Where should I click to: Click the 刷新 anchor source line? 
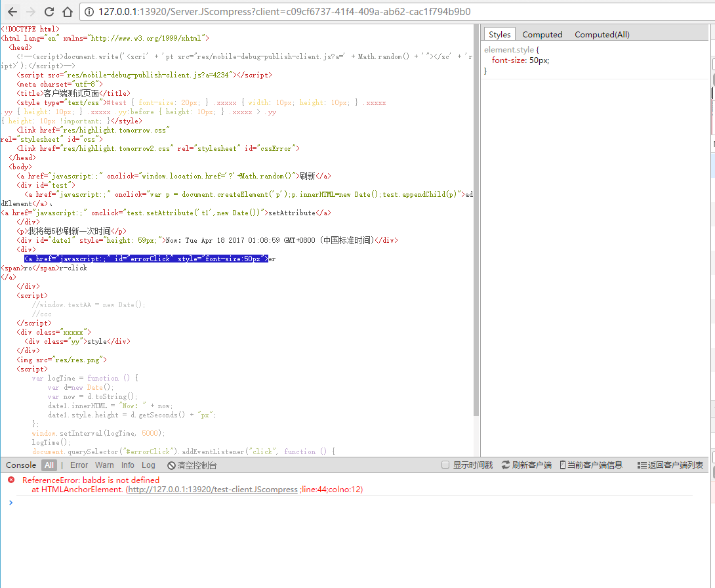(174, 176)
